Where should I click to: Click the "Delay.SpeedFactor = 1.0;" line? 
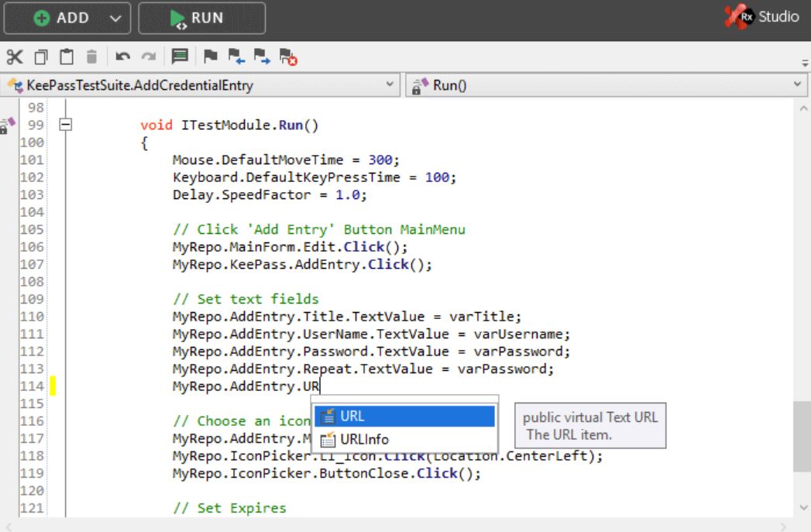tap(270, 195)
